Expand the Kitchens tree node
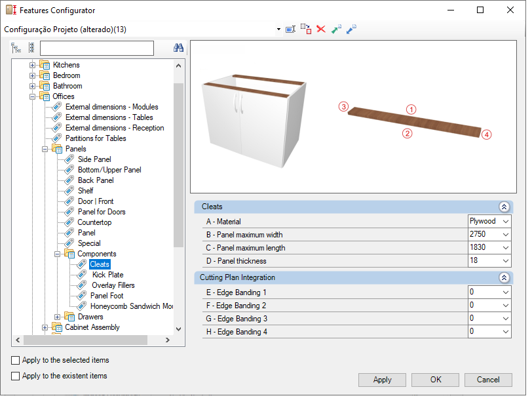 pos(32,65)
